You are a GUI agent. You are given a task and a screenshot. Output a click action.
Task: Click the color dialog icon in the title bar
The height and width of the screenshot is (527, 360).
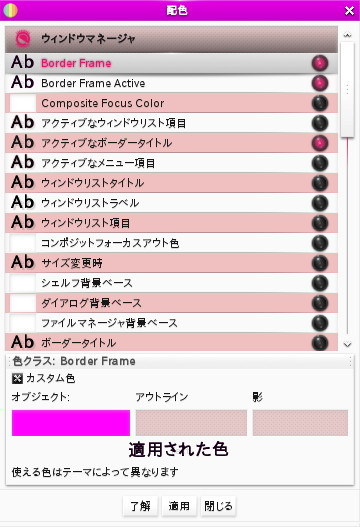[x=10, y=10]
